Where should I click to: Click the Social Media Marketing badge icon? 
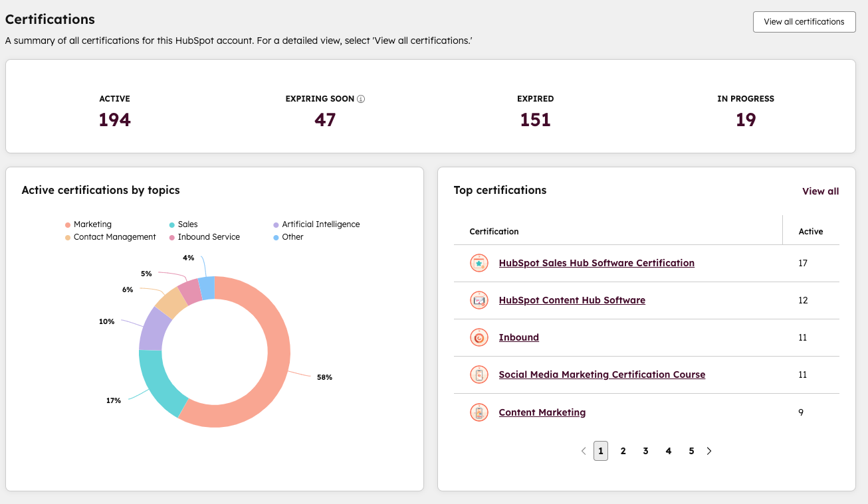[479, 375]
